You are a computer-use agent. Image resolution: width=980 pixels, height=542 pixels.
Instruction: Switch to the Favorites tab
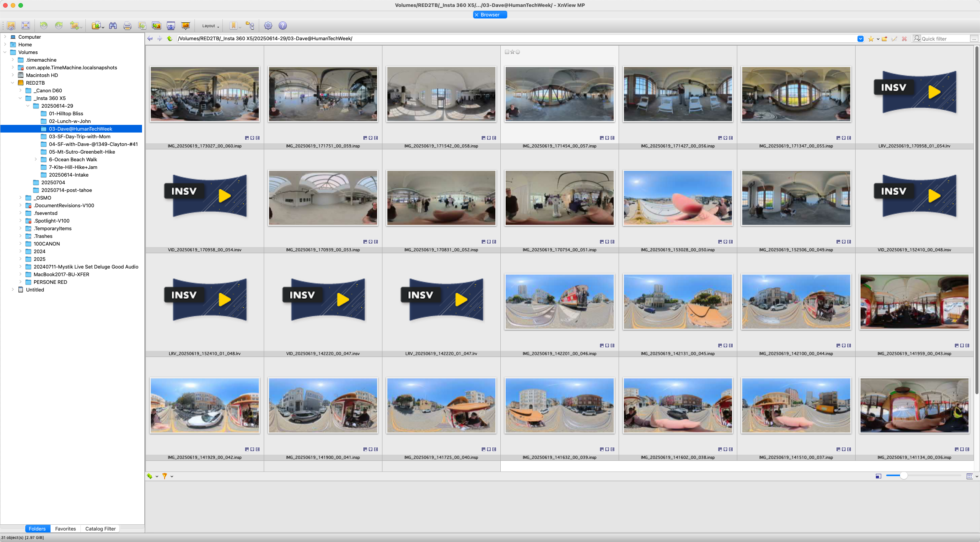[x=65, y=529]
